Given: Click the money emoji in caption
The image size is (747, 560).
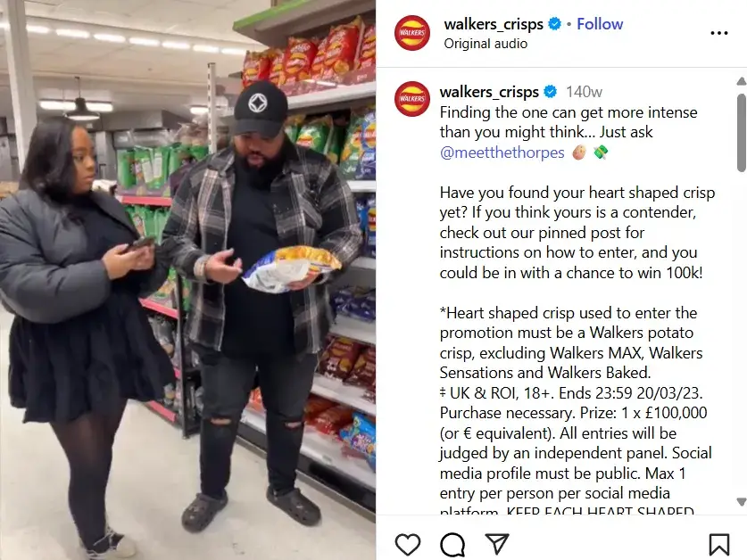Looking at the screenshot, I should 601,152.
